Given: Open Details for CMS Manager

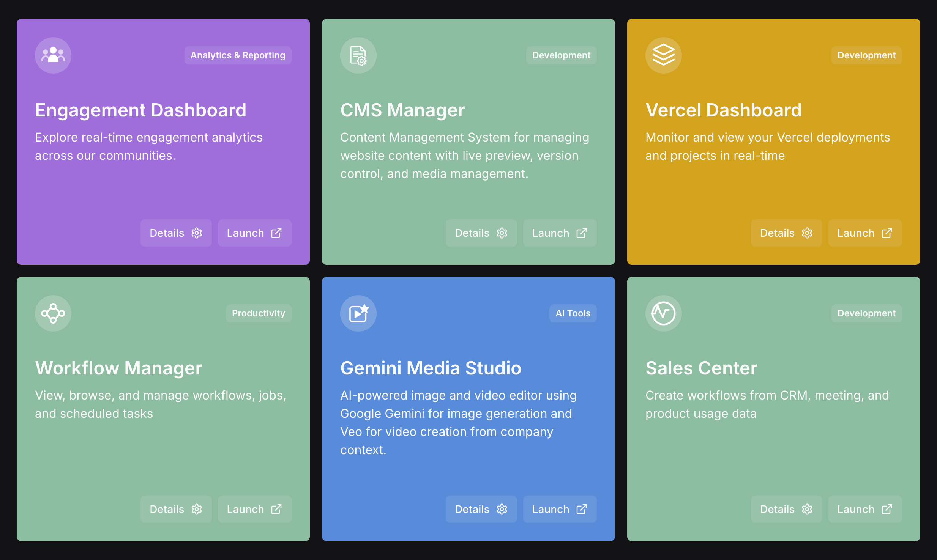Looking at the screenshot, I should [481, 233].
